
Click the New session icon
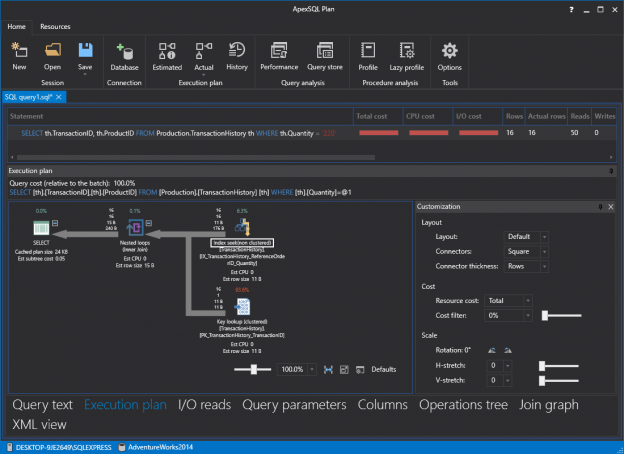point(19,50)
